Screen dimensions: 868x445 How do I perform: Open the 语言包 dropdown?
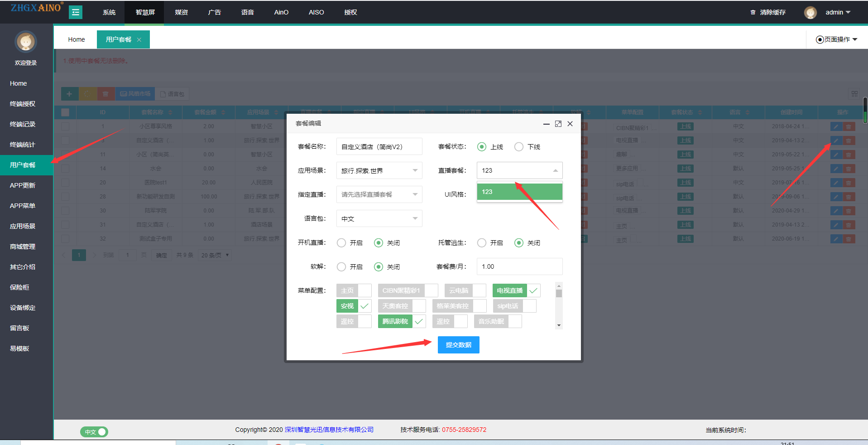pyautogui.click(x=379, y=219)
